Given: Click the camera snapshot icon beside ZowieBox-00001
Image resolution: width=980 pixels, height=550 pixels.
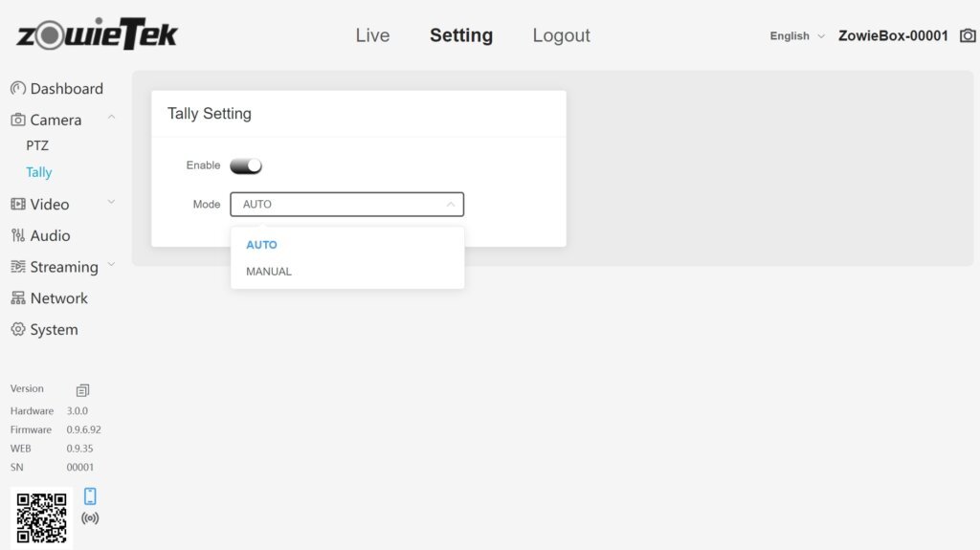Looking at the screenshot, I should click(968, 35).
